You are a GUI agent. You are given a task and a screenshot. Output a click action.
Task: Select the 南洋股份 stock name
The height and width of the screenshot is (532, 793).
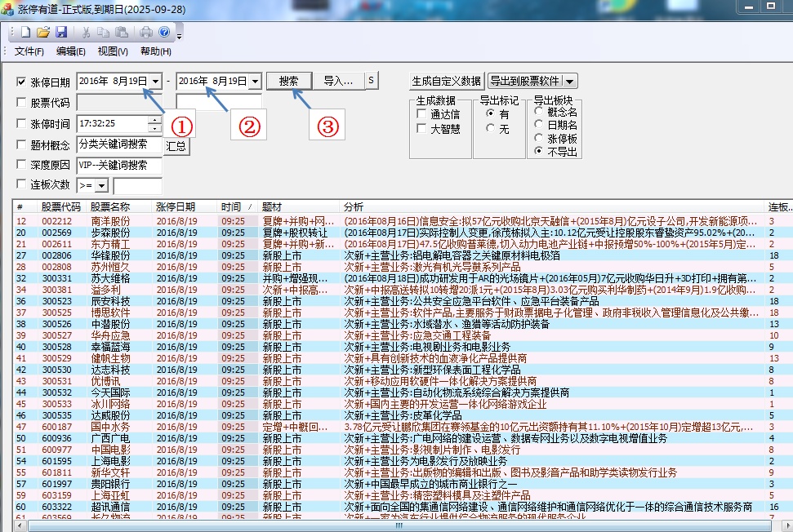coord(110,221)
